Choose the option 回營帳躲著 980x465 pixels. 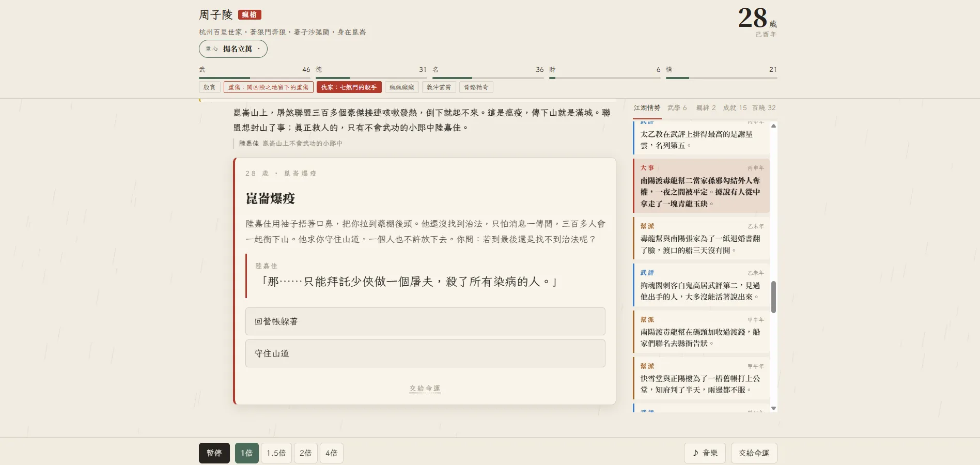pos(425,321)
